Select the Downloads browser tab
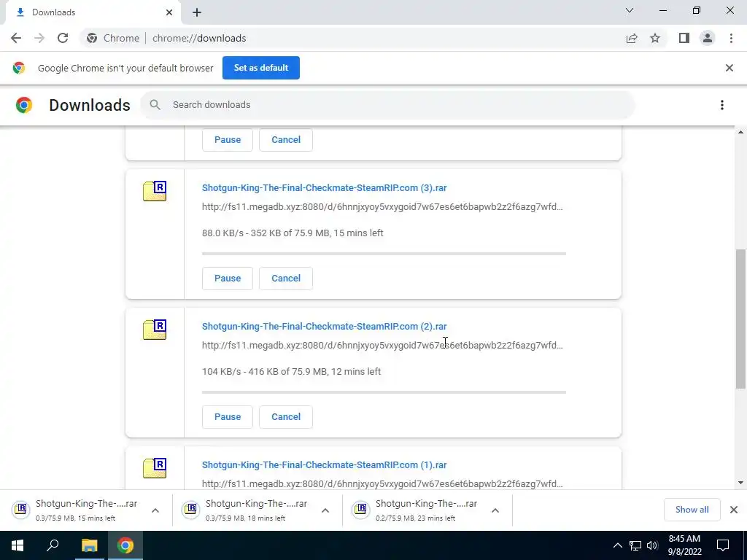The width and height of the screenshot is (747, 560). click(x=93, y=12)
